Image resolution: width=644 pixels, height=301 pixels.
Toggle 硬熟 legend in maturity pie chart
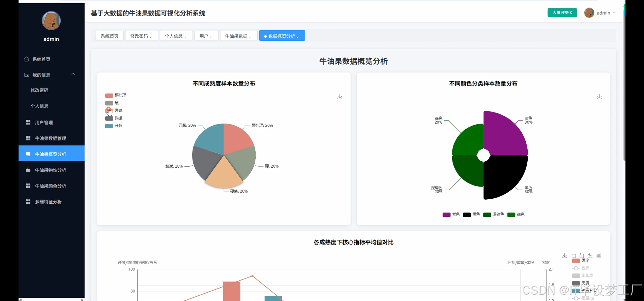(x=114, y=110)
